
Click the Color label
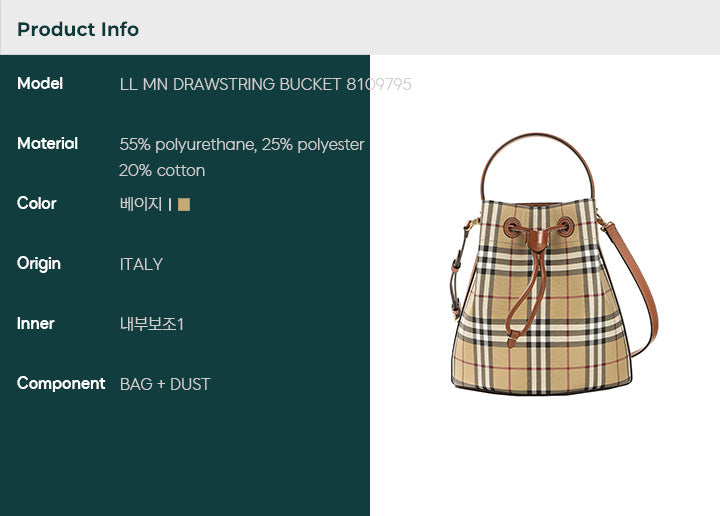[x=37, y=203]
